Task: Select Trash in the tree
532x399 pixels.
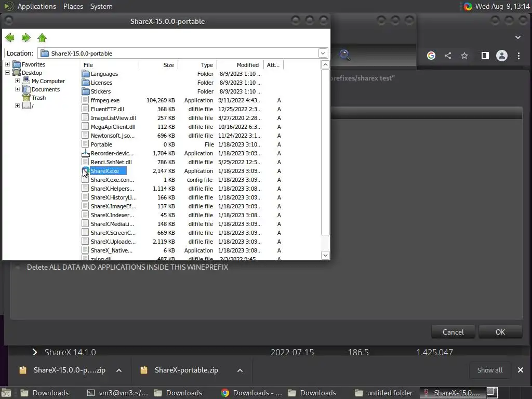Action: pos(38,98)
